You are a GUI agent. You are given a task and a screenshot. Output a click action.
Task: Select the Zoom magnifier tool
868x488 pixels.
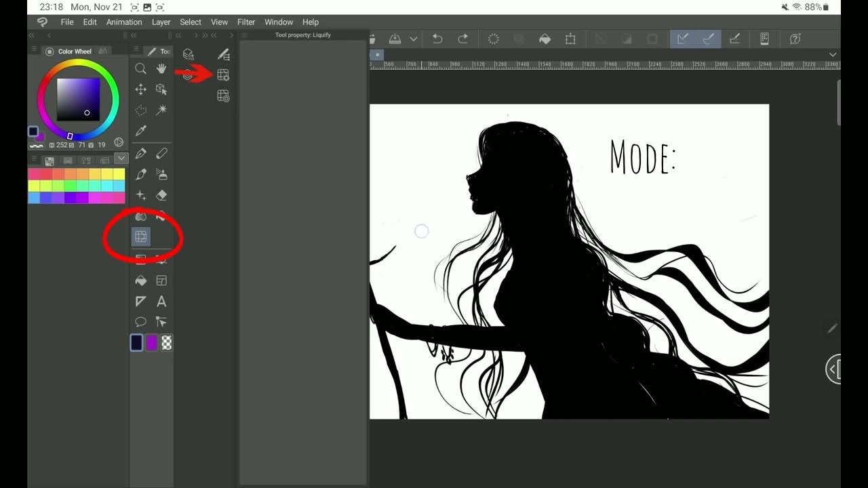[140, 68]
